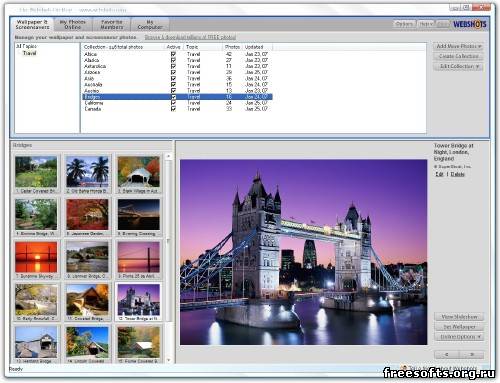Select the Travel topic in the tree
The height and width of the screenshot is (383, 500).
[30, 53]
